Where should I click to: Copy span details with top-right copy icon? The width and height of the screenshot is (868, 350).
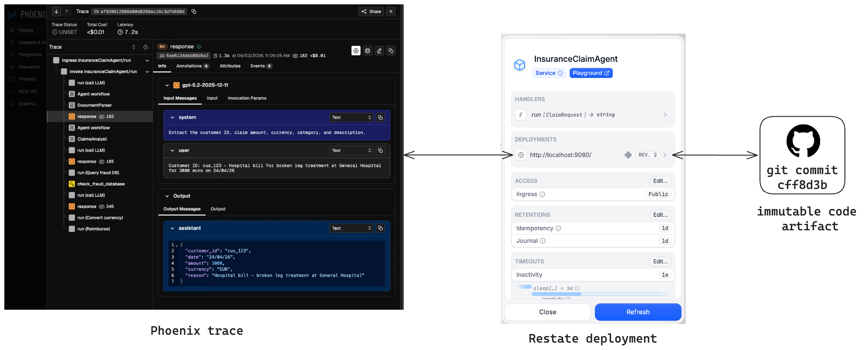tap(391, 51)
